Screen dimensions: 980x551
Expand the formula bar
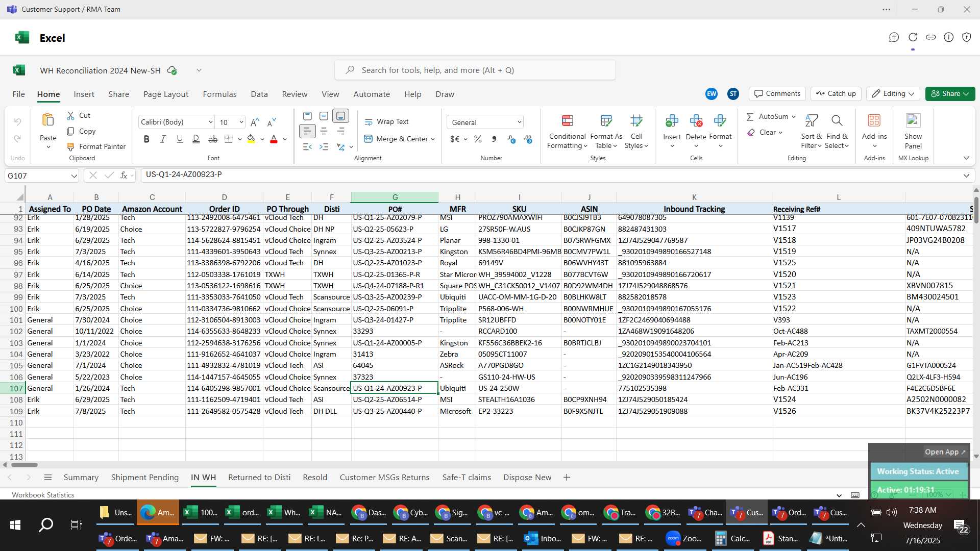coord(966,176)
